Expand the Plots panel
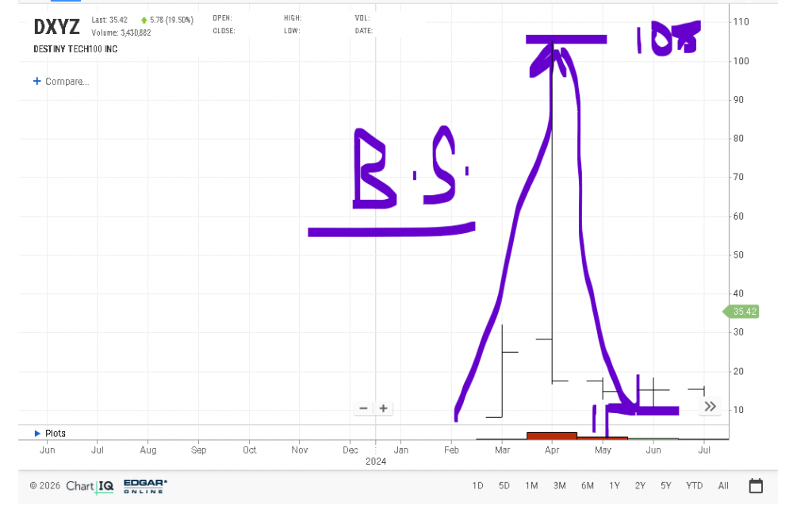 (49, 434)
